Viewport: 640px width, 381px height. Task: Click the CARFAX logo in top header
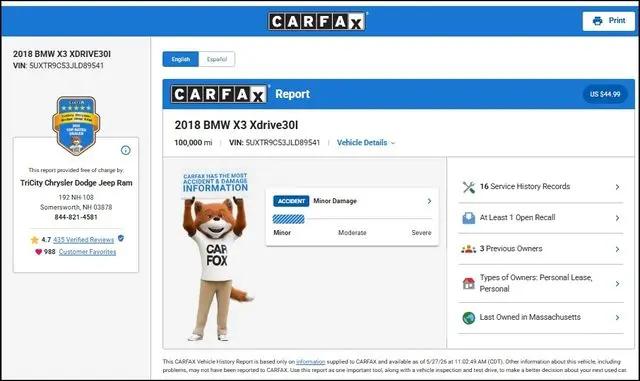click(x=317, y=21)
